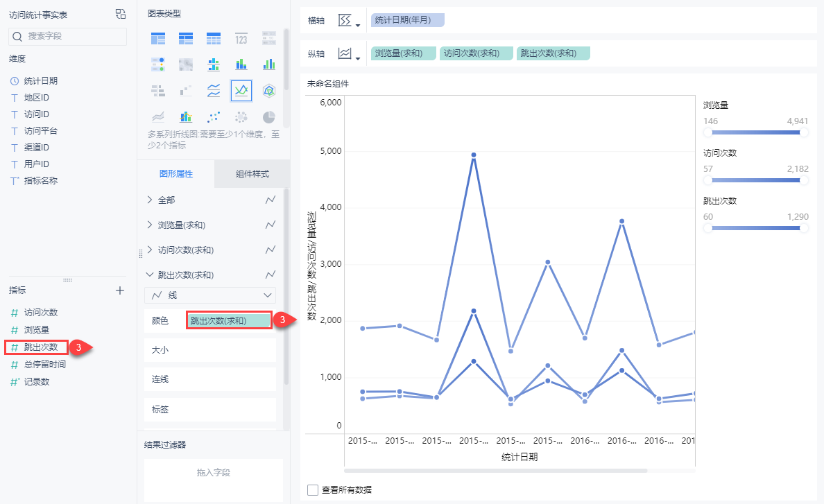Select the colored-dots table chart type

pos(158,64)
